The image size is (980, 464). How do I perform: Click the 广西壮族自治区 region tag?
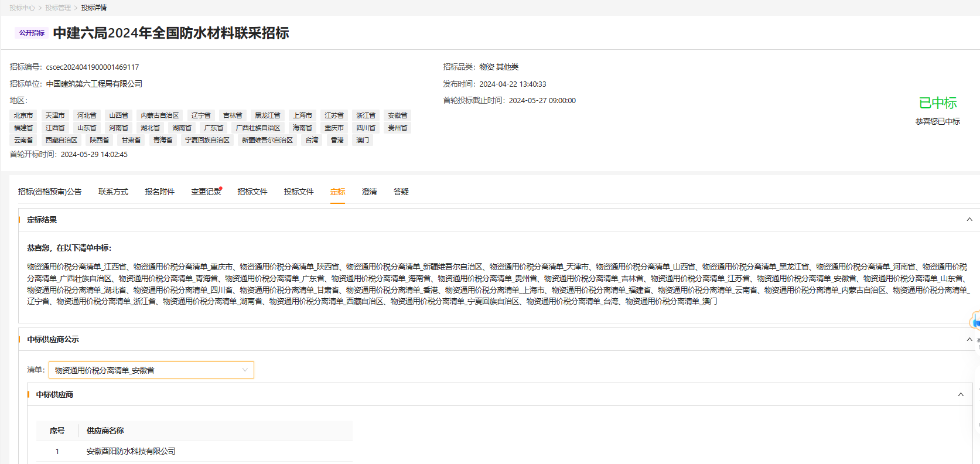258,128
